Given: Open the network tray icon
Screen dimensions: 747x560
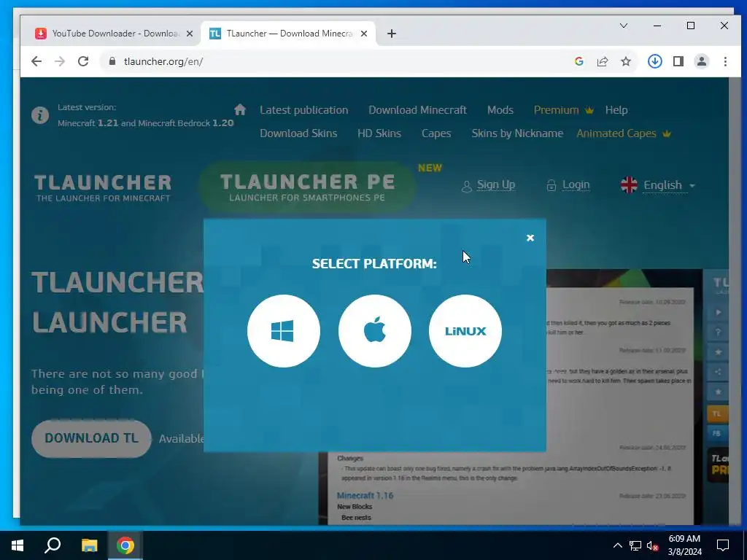Looking at the screenshot, I should click(x=635, y=545).
